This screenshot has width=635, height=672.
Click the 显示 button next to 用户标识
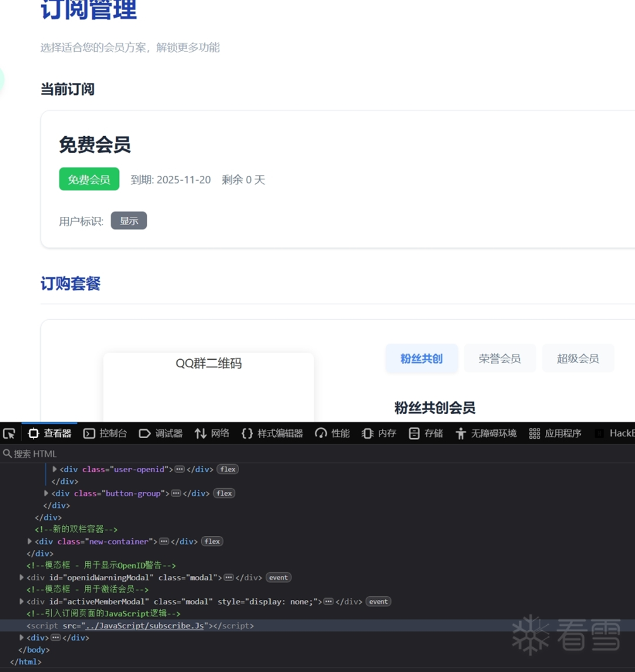[x=128, y=221]
